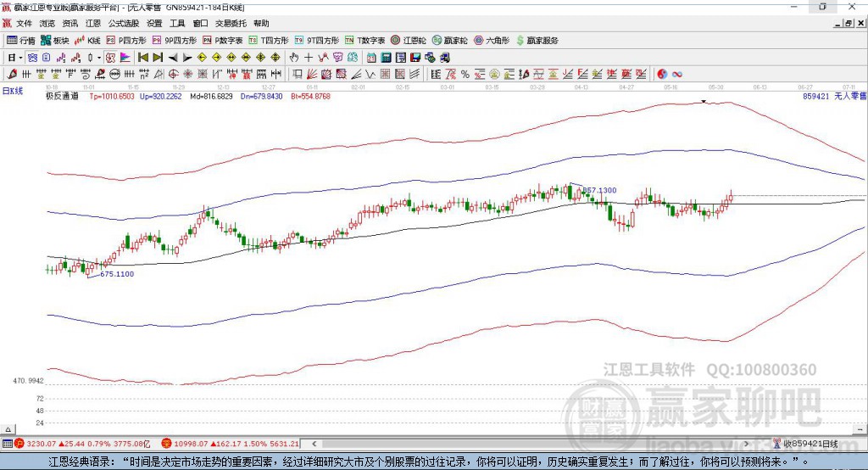Open the 江恩轮 Gann wheel
Screen dimensions: 868x470
coord(409,41)
